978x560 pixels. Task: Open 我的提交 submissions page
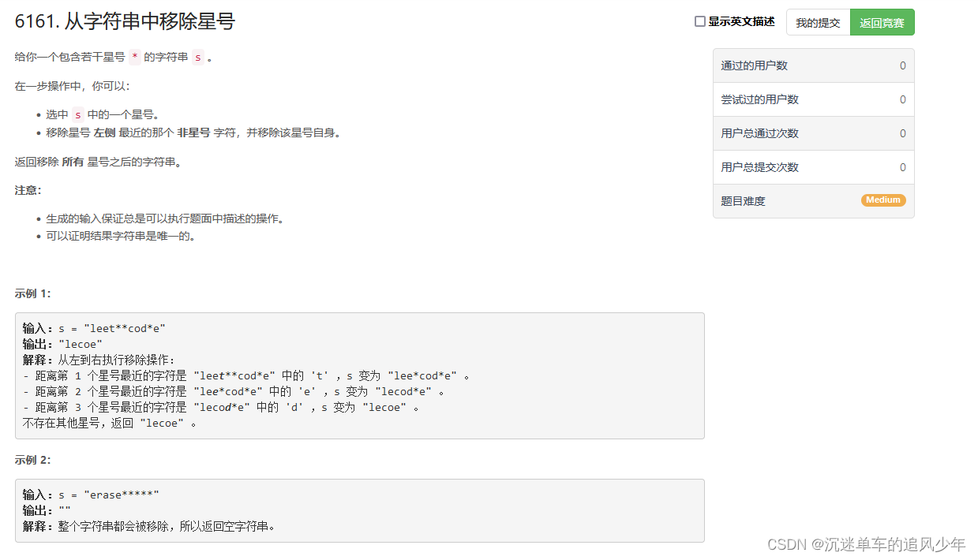point(818,22)
